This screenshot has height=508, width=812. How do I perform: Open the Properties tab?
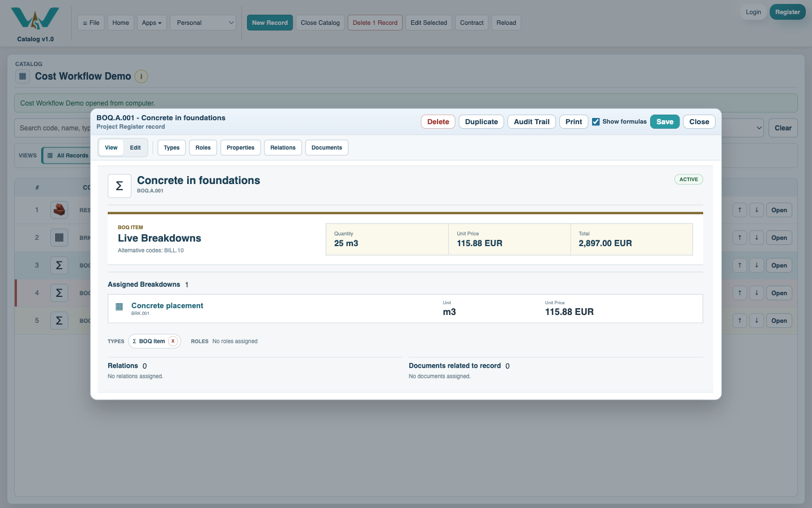coord(241,148)
